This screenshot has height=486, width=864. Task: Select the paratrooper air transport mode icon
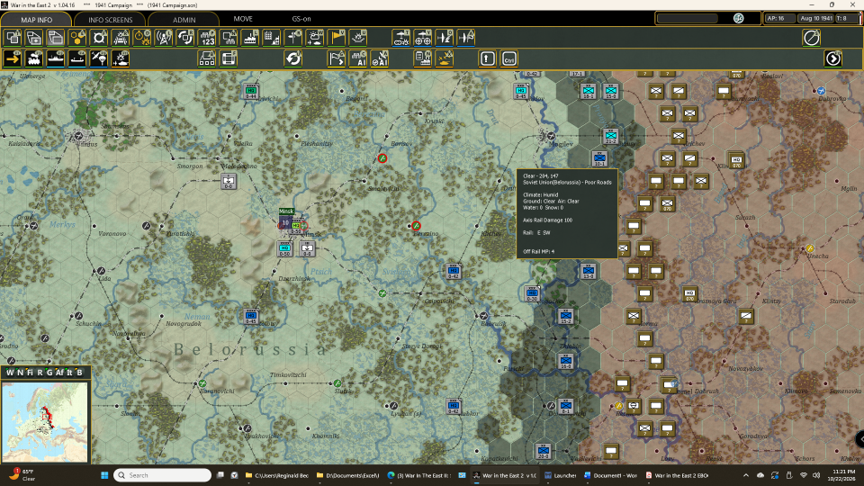(x=99, y=58)
